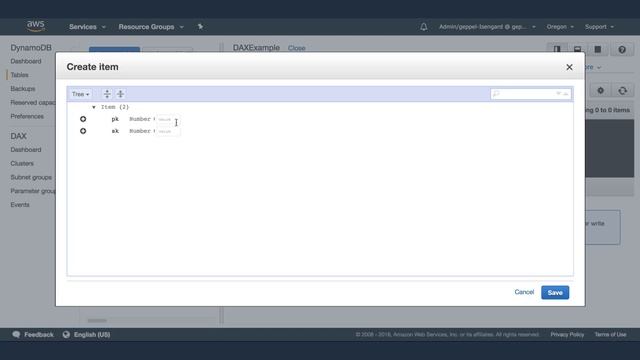640x360 pixels.
Task: Click the pk value input field
Action: click(x=168, y=119)
